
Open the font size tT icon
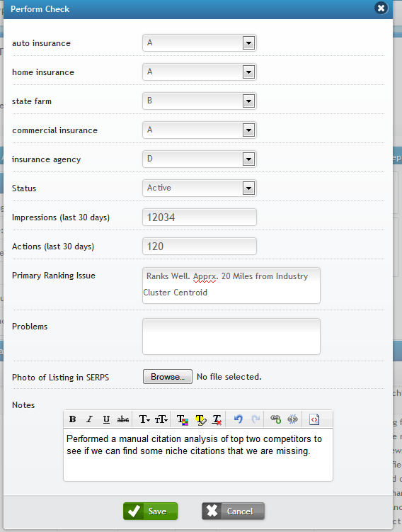coord(161,419)
